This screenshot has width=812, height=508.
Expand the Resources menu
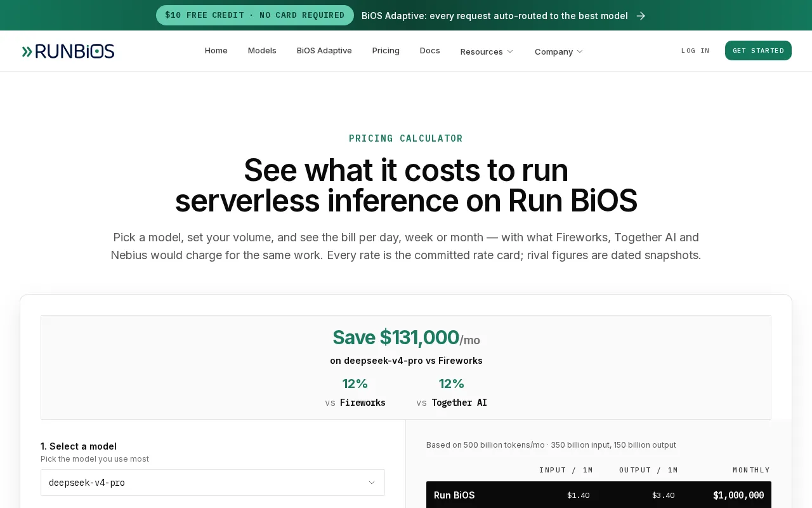(487, 51)
